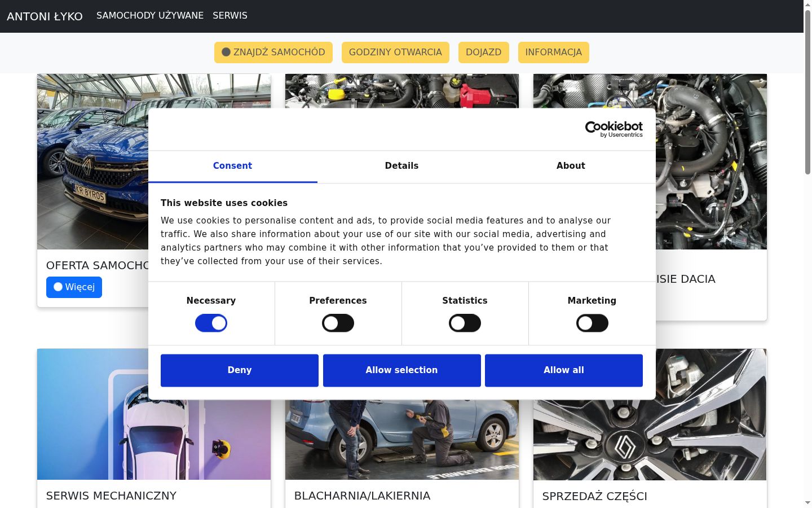Click the ZNAJDŹ SAMOCHÓD button
The image size is (812, 508).
pos(273,52)
